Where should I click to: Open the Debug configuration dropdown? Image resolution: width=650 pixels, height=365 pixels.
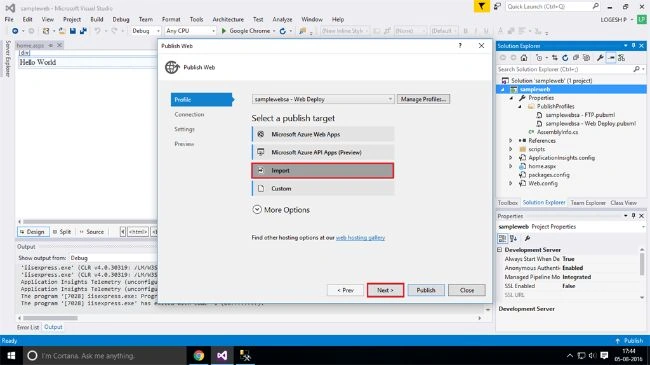145,31
